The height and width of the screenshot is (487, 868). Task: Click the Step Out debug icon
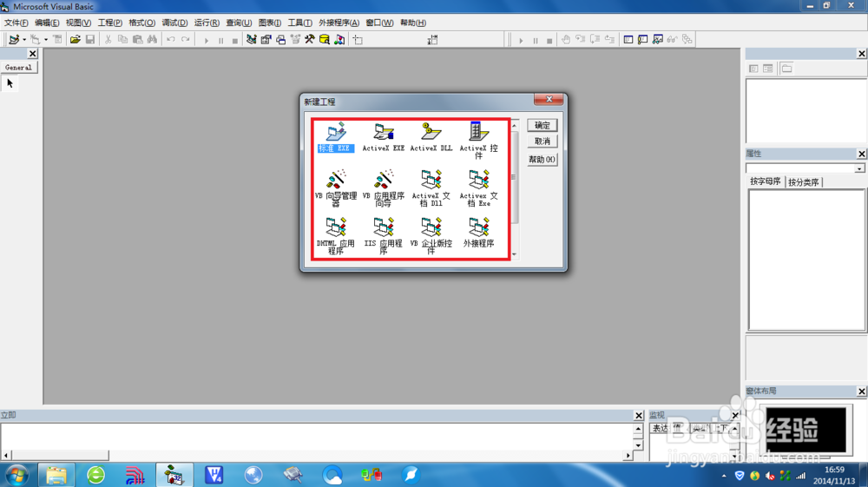609,39
